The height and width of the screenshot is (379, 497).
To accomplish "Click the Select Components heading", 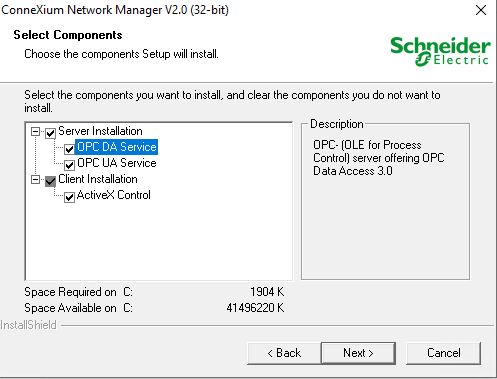I will point(68,35).
